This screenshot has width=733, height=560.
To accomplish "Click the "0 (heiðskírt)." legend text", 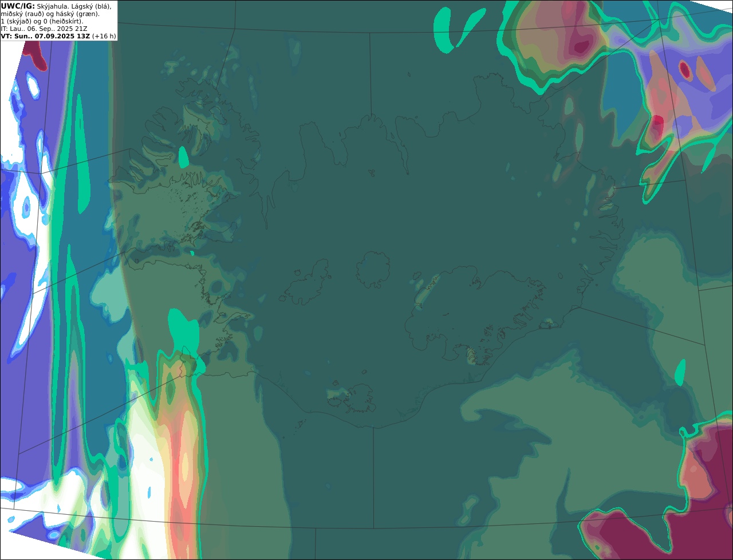I will (x=64, y=22).
